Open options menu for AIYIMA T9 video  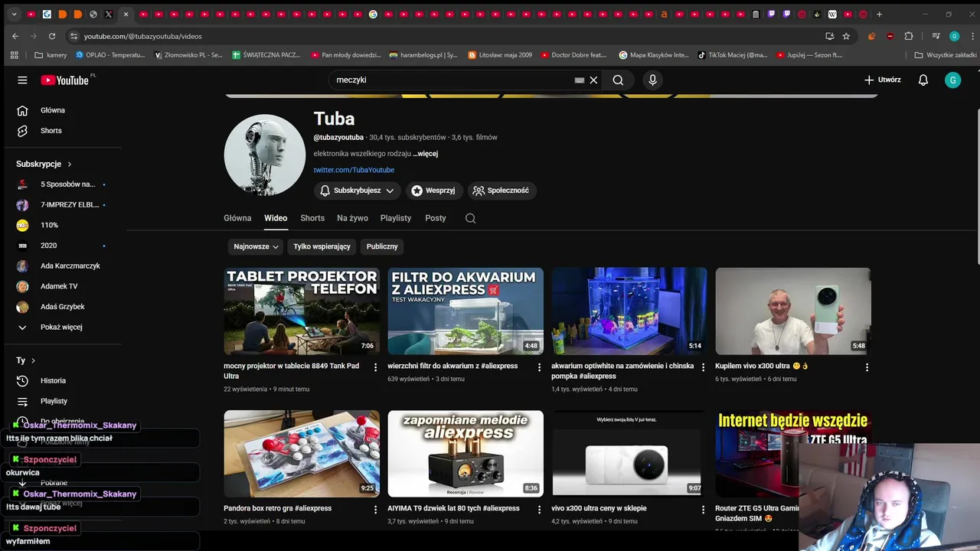pyautogui.click(x=539, y=510)
